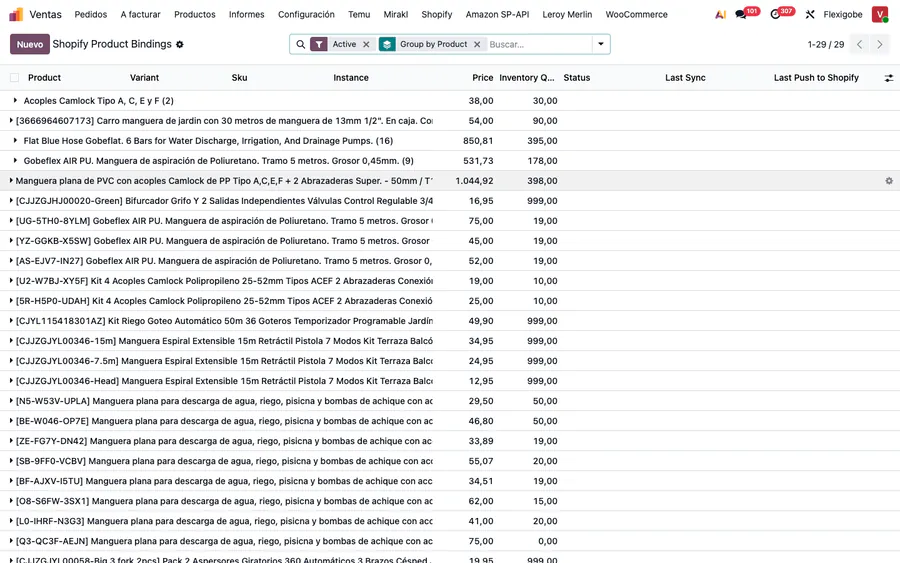Sort by Last Push to Shopify column
This screenshot has width=900, height=563.
point(816,77)
